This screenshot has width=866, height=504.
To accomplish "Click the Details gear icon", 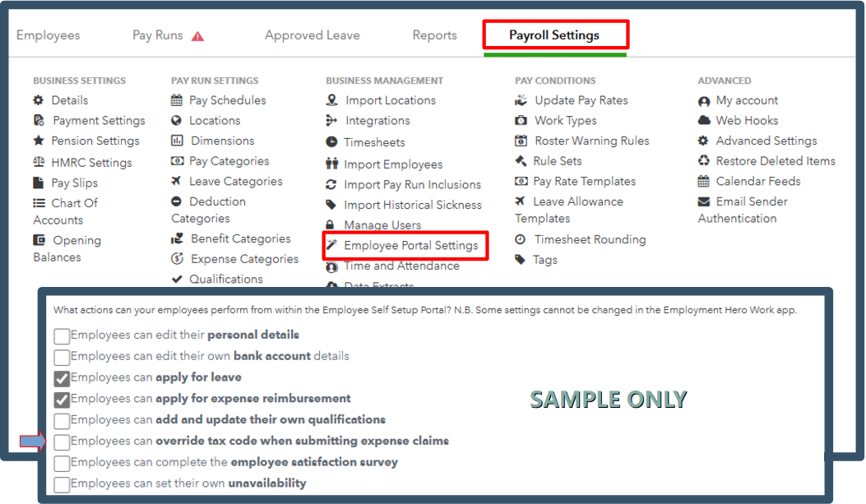I will (x=39, y=100).
